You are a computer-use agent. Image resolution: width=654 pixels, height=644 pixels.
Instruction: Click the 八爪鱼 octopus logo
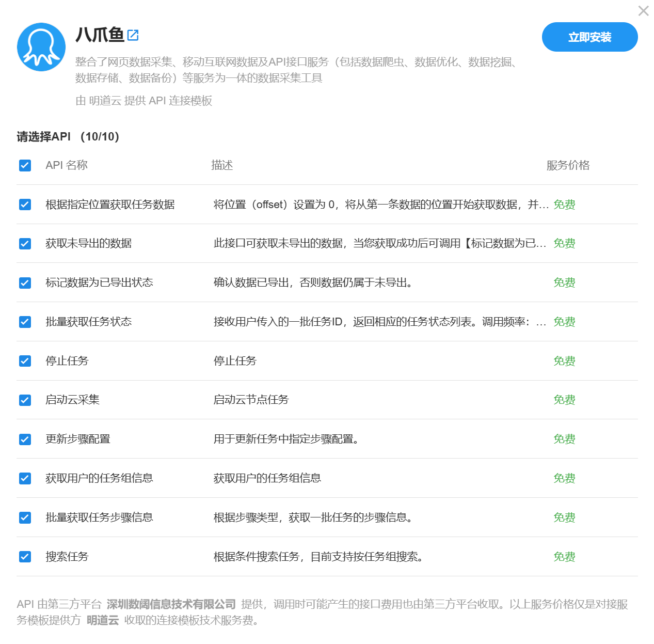(x=41, y=47)
